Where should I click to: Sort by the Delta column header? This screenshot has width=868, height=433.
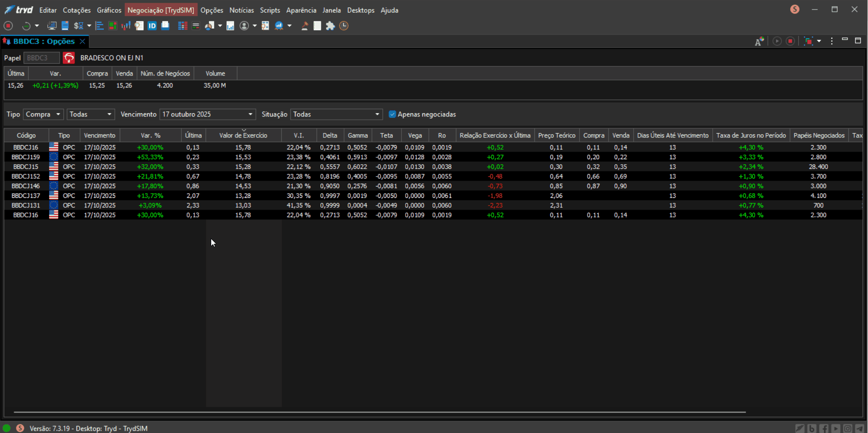pyautogui.click(x=330, y=136)
